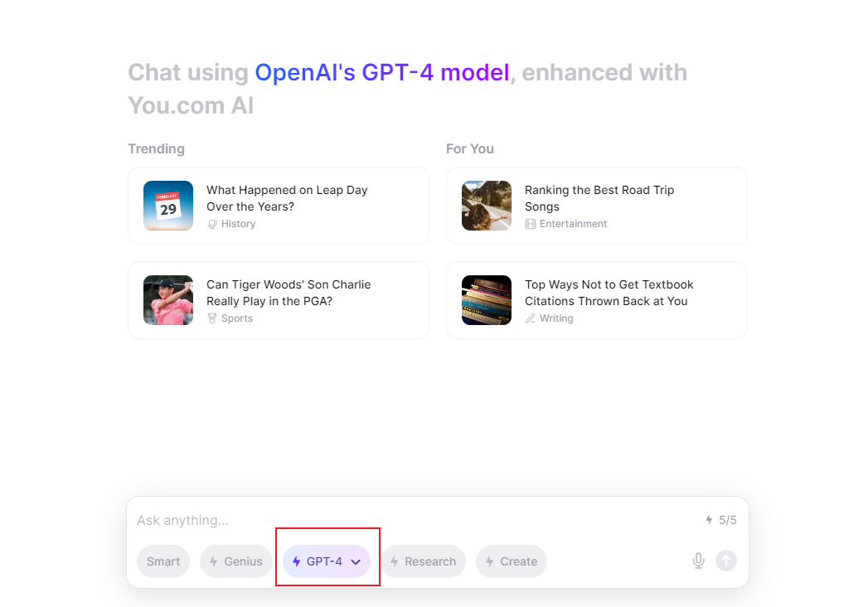Screen dimensions: 868x607
Task: Click the History category icon
Action: click(x=212, y=224)
